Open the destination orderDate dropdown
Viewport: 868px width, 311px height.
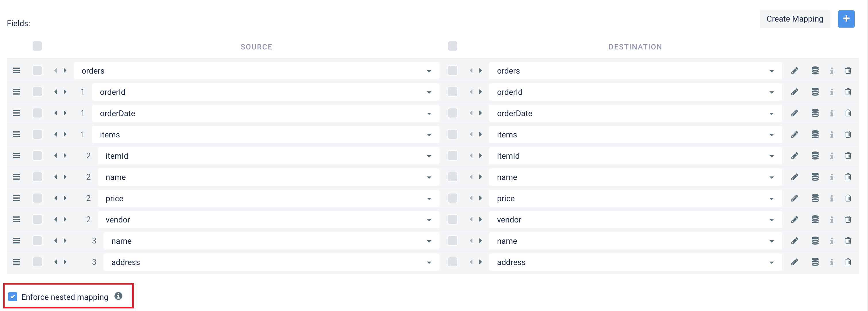[x=771, y=114]
